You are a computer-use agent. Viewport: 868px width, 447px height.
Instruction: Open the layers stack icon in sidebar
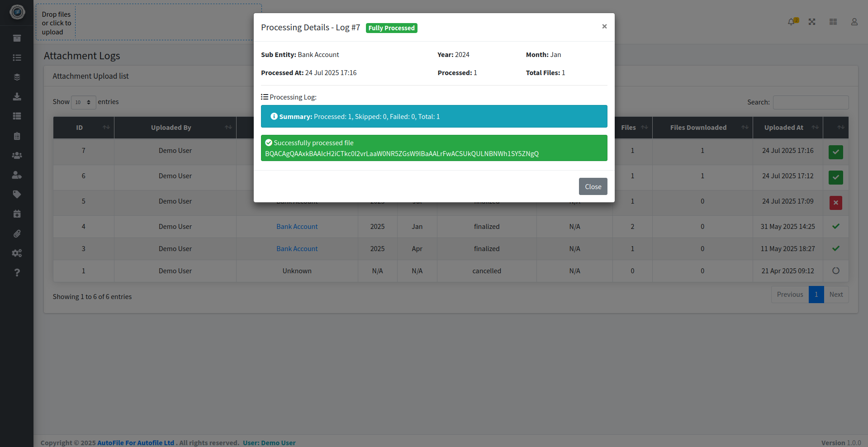pyautogui.click(x=17, y=77)
